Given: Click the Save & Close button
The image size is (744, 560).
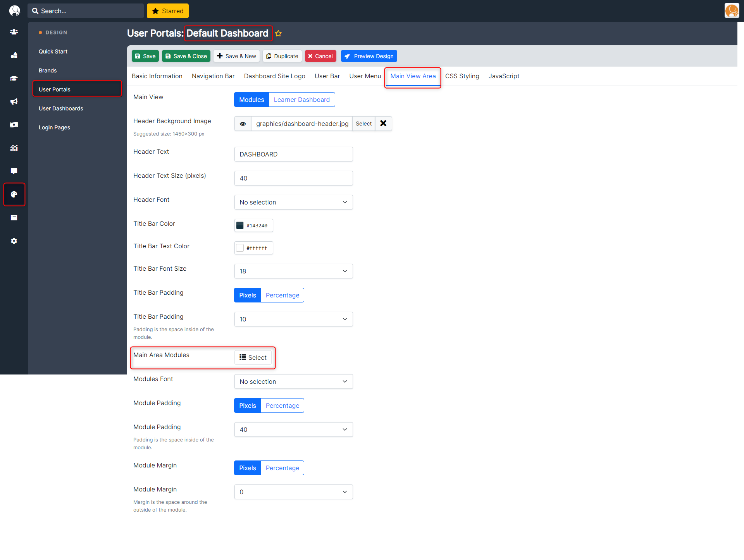Looking at the screenshot, I should [186, 56].
